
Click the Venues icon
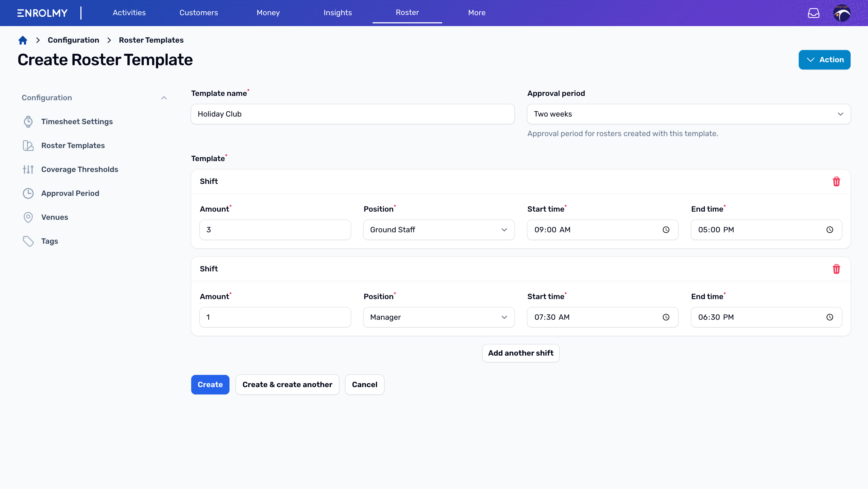28,217
